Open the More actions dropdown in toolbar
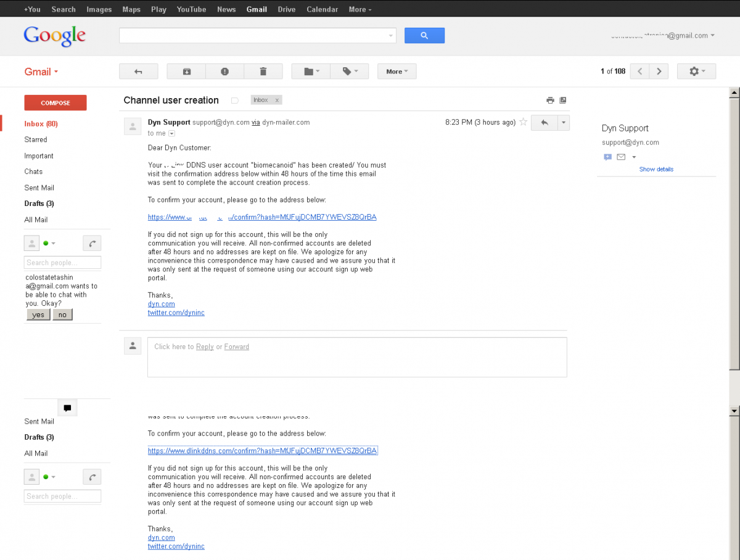The height and width of the screenshot is (560, 740). tap(397, 72)
